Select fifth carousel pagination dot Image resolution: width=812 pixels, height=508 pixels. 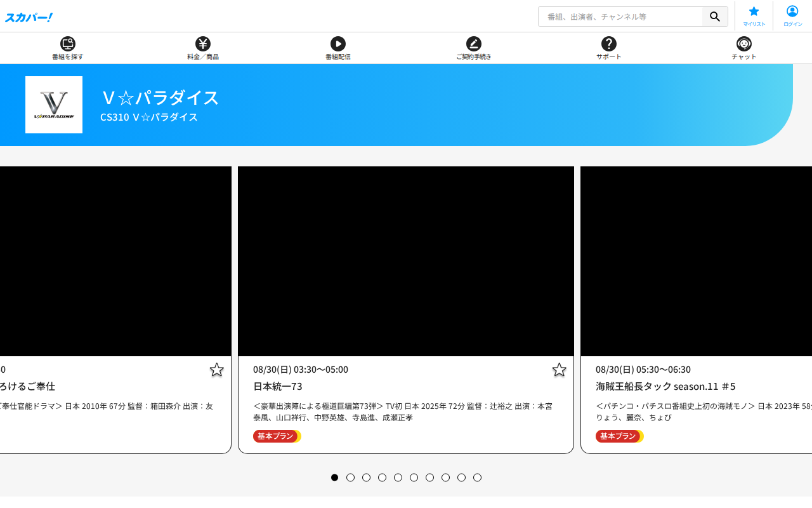pos(398,478)
